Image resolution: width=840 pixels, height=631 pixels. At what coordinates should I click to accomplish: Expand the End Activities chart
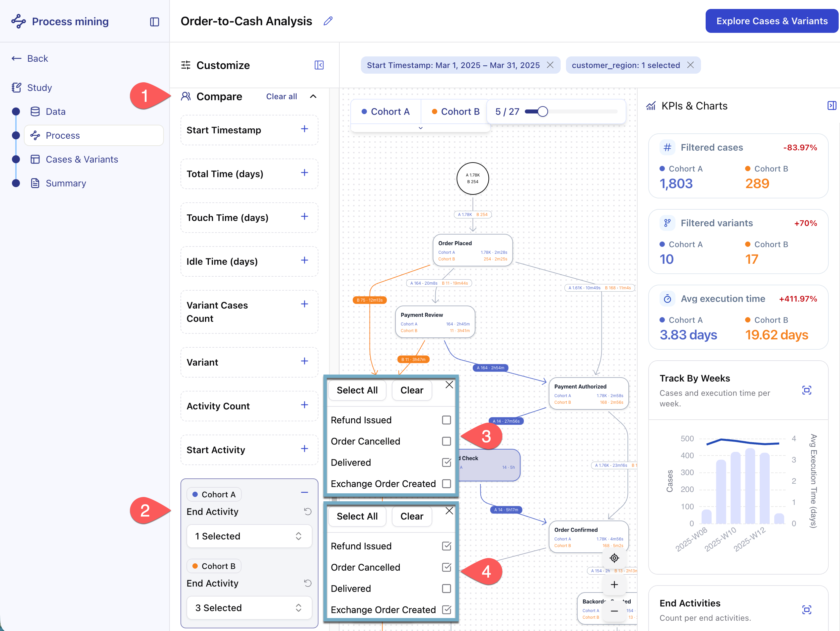pos(806,610)
